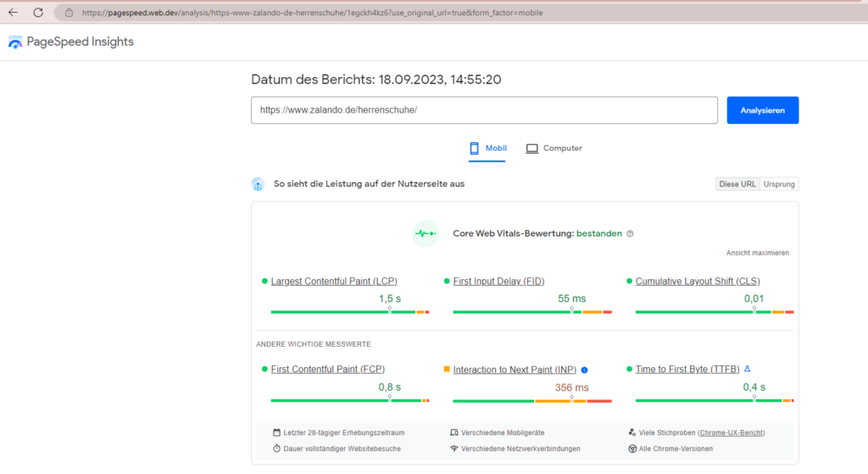
Task: Click the orange square marker before INP
Action: pyautogui.click(x=447, y=370)
